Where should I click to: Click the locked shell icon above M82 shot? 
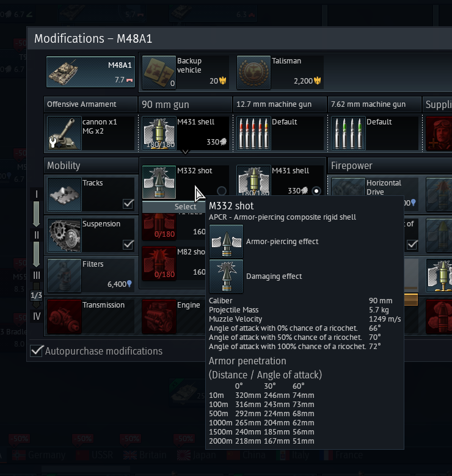[159, 226]
